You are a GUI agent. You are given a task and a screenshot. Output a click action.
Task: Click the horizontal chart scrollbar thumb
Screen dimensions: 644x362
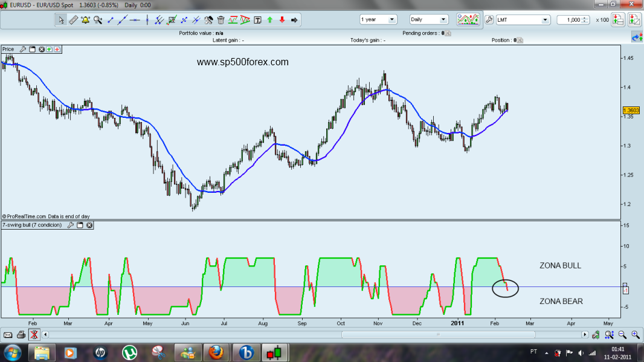pyautogui.click(x=438, y=334)
